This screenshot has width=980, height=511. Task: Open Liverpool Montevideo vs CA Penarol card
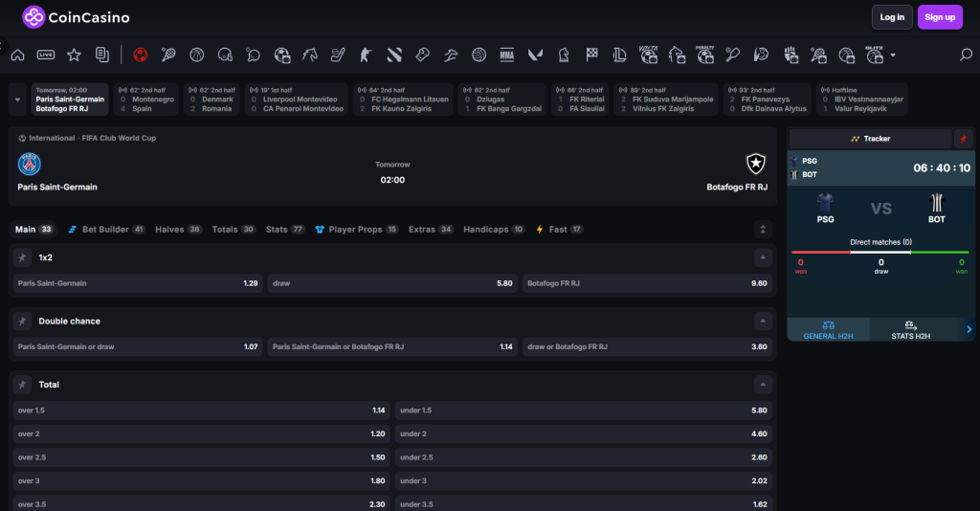tap(297, 100)
